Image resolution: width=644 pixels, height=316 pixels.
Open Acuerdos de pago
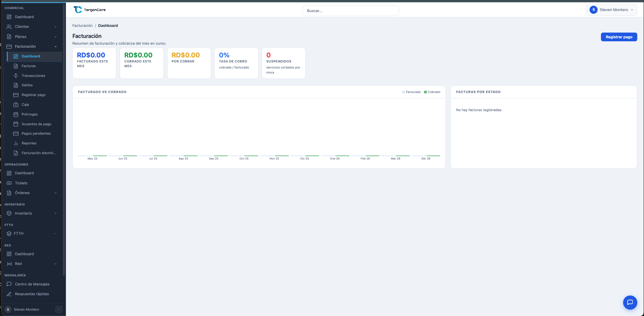click(36, 124)
